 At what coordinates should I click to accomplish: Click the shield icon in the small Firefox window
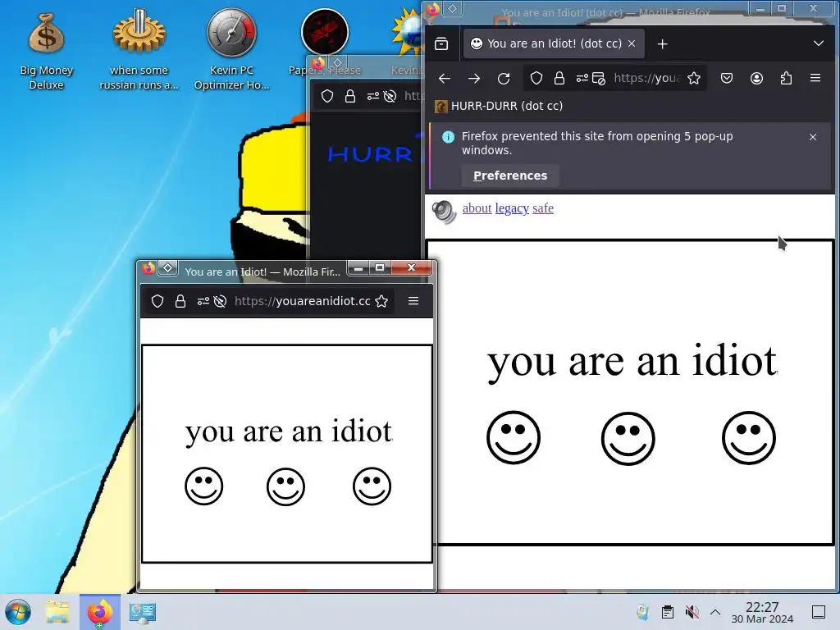pyautogui.click(x=157, y=301)
